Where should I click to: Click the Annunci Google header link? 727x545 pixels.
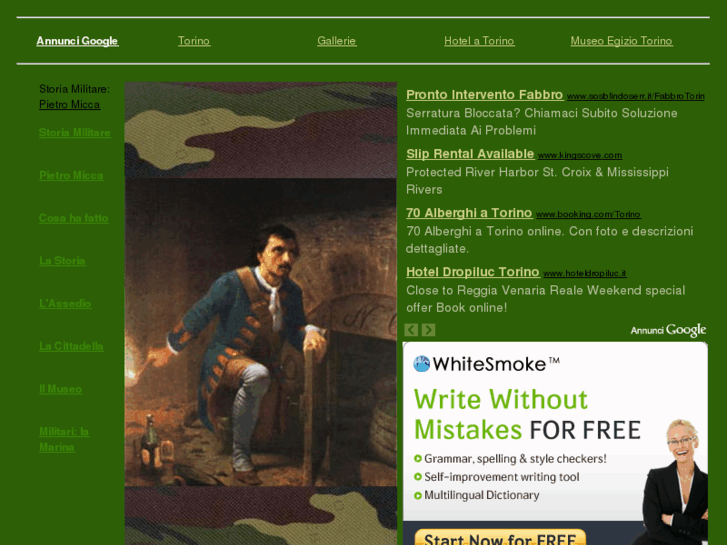(x=77, y=41)
